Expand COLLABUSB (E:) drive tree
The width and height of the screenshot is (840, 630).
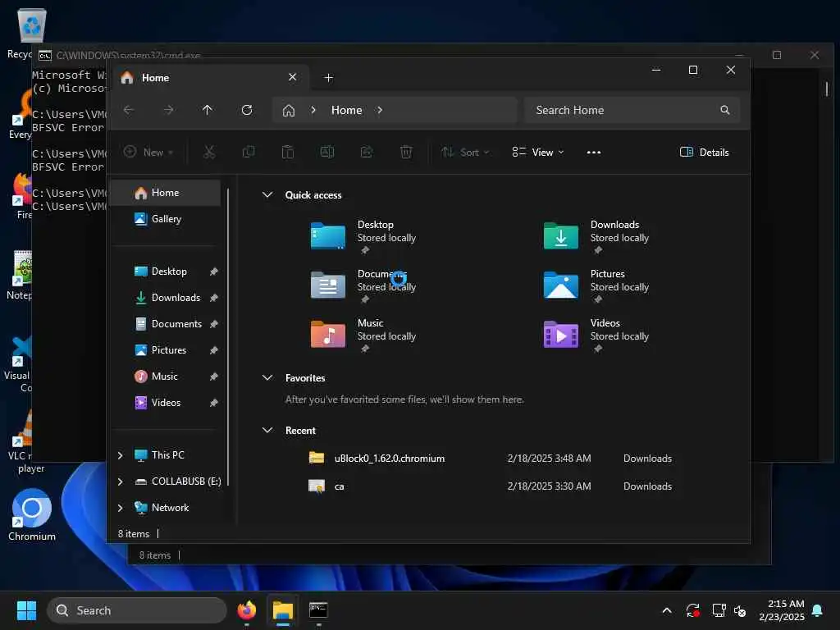pos(120,482)
